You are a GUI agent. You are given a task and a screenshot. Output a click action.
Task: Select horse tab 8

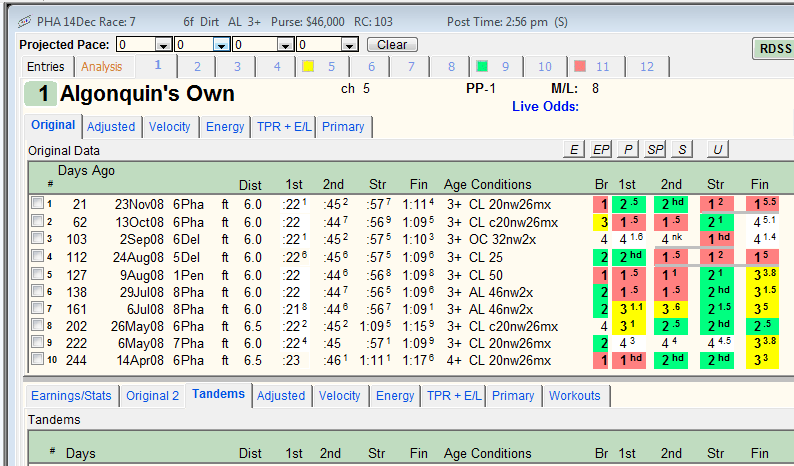pos(451,67)
